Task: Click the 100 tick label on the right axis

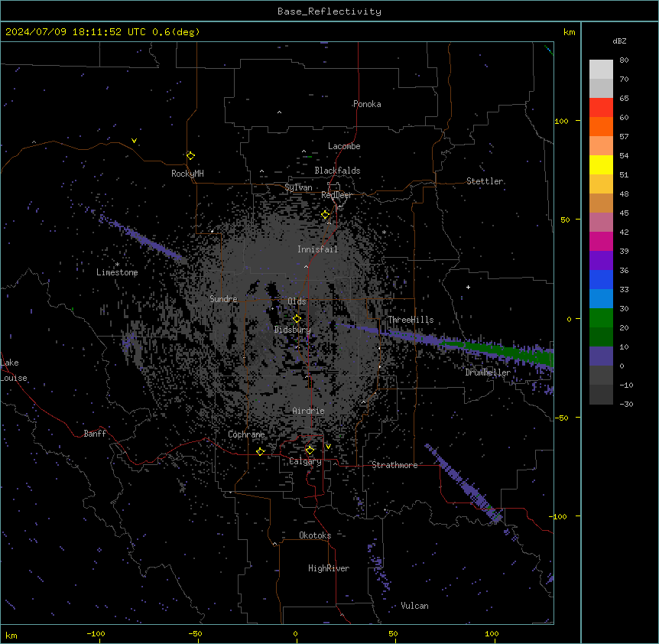Action: [x=561, y=121]
